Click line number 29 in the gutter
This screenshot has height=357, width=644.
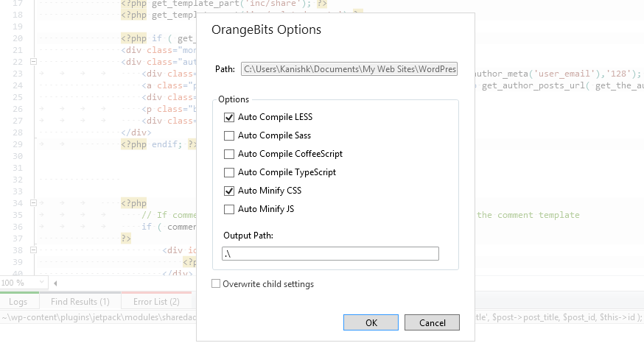(x=18, y=144)
